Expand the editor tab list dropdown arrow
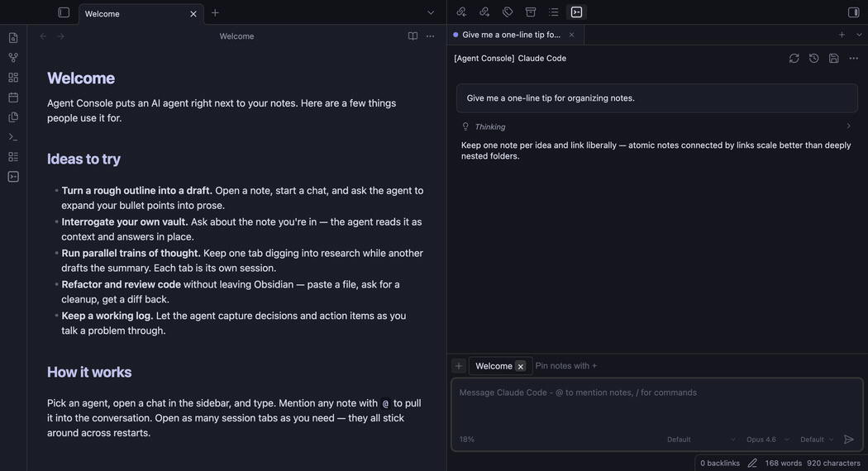Image resolution: width=868 pixels, height=471 pixels. pos(431,12)
